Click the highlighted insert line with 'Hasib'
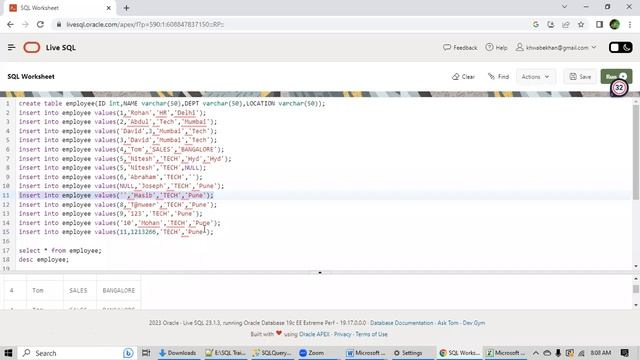Image resolution: width=640 pixels, height=360 pixels. [x=116, y=195]
